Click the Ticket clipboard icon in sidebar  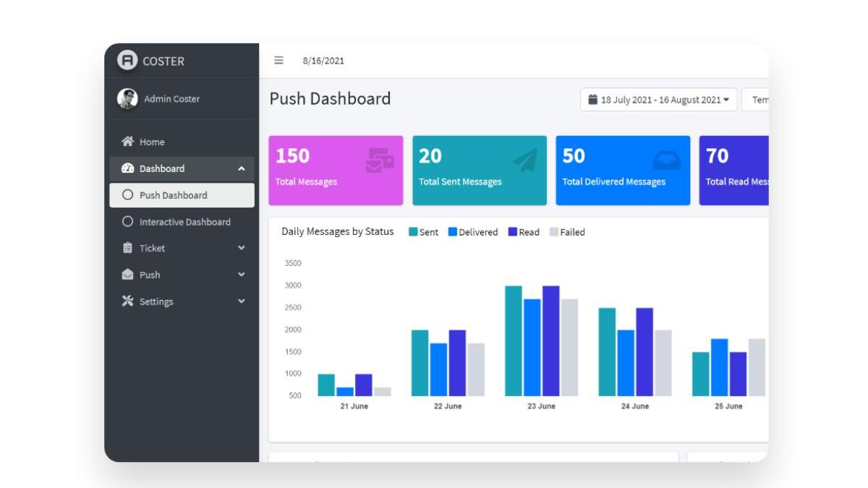[x=128, y=248]
